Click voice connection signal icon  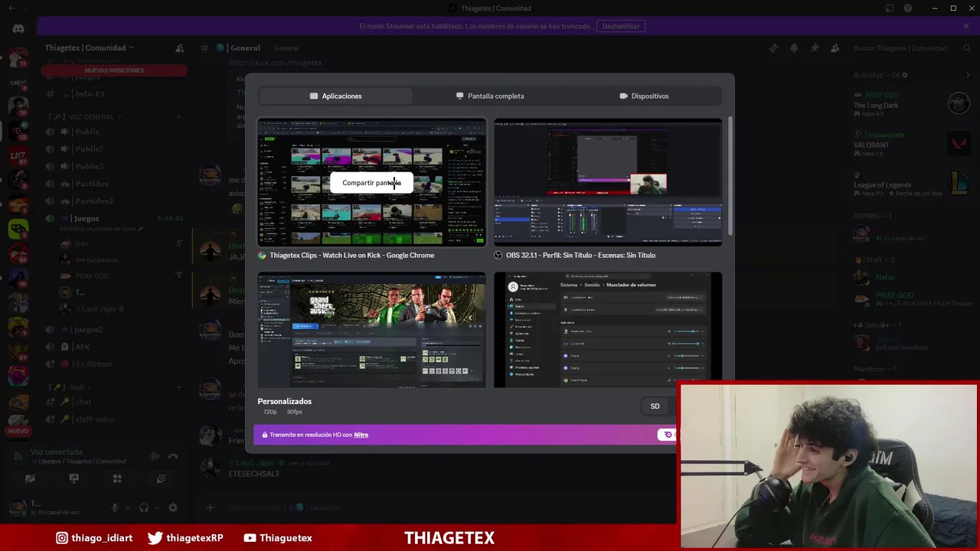[x=18, y=456]
